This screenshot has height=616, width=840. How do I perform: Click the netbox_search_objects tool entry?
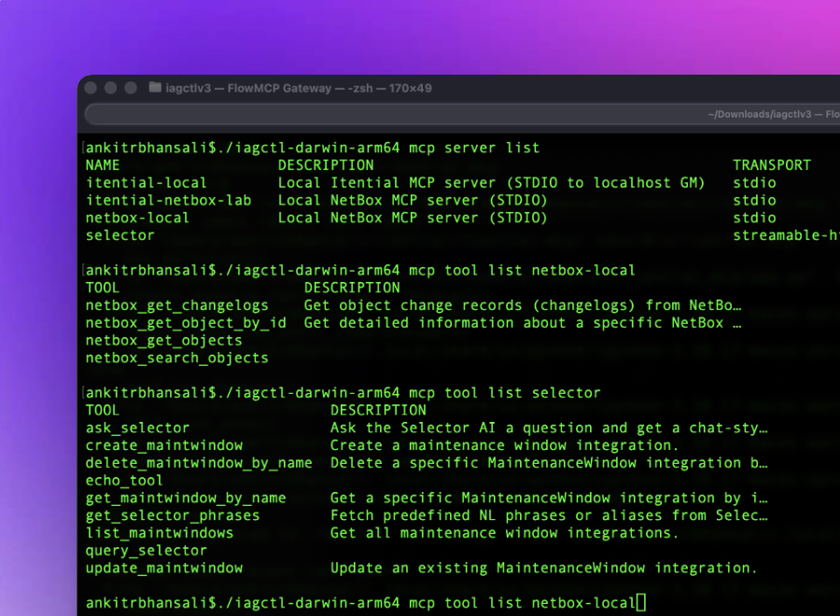pyautogui.click(x=177, y=357)
